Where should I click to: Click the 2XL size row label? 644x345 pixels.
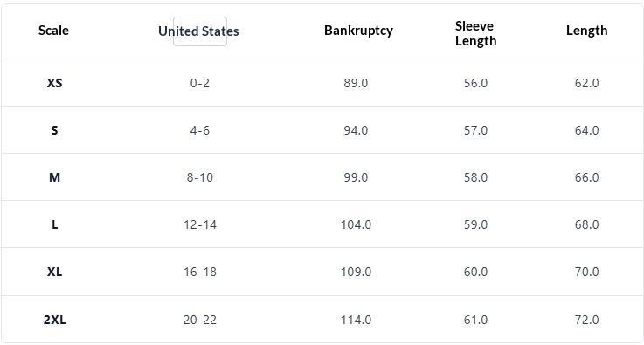pos(54,320)
